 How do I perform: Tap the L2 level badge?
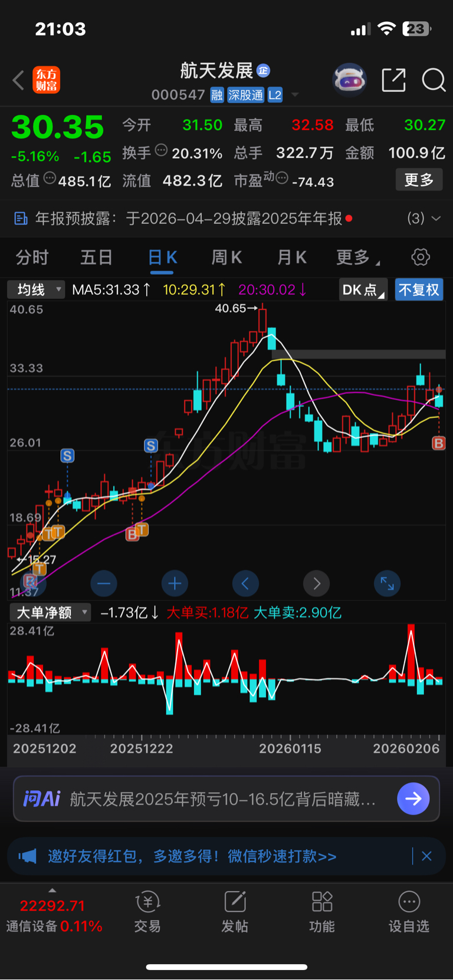point(275,95)
